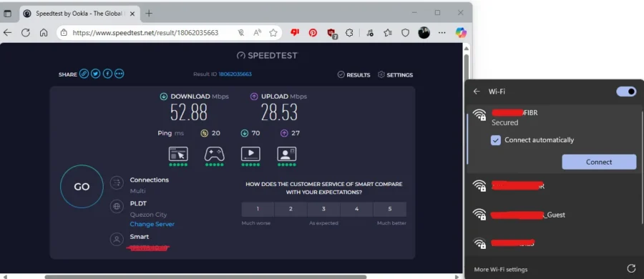Copy the result share link icon
The width and height of the screenshot is (644, 279).
pyautogui.click(x=84, y=74)
